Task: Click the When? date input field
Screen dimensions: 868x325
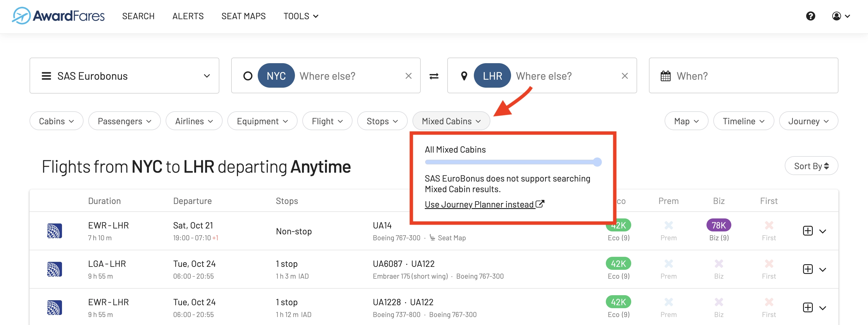Action: [743, 76]
